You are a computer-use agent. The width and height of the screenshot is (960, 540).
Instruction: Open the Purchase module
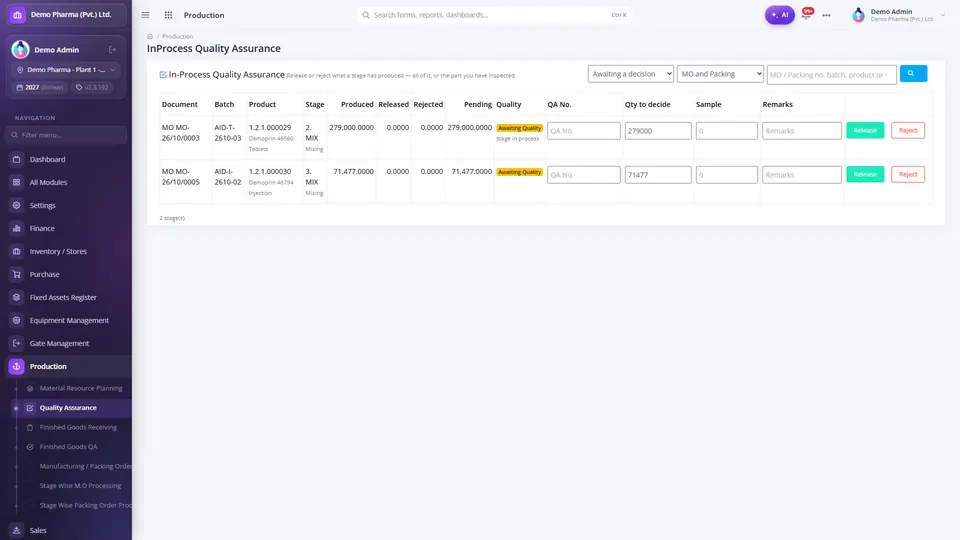(66, 274)
